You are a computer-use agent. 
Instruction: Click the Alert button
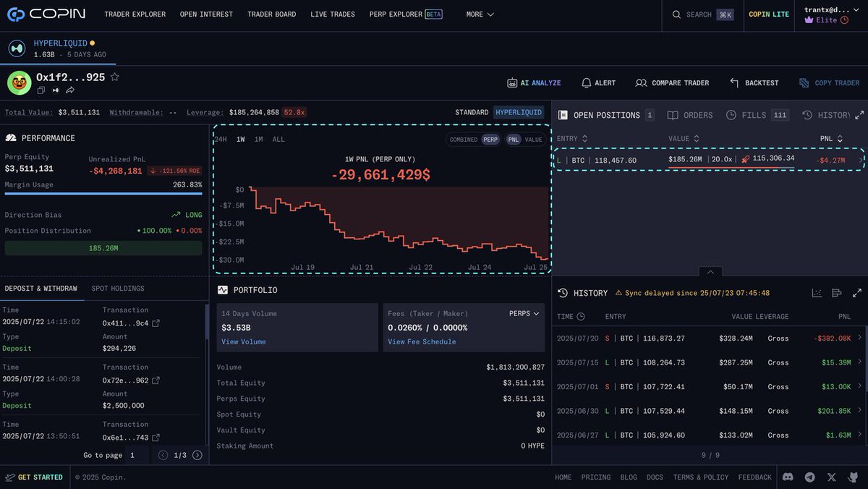(598, 83)
